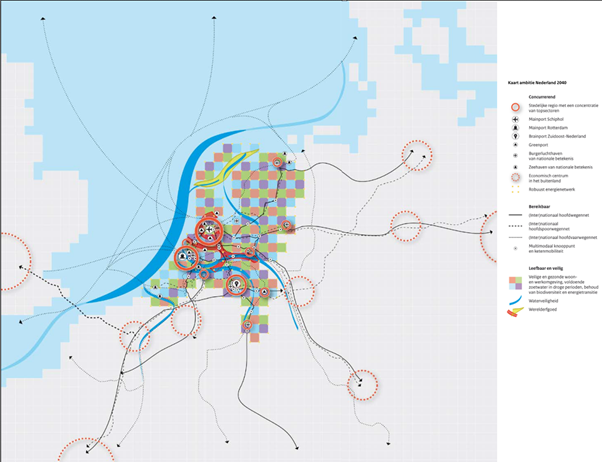Click the Multimodaal knooppunt legend marker

click(x=515, y=248)
